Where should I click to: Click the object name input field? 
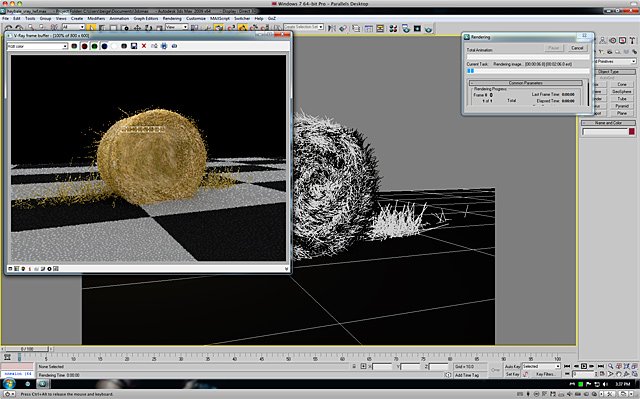click(605, 131)
